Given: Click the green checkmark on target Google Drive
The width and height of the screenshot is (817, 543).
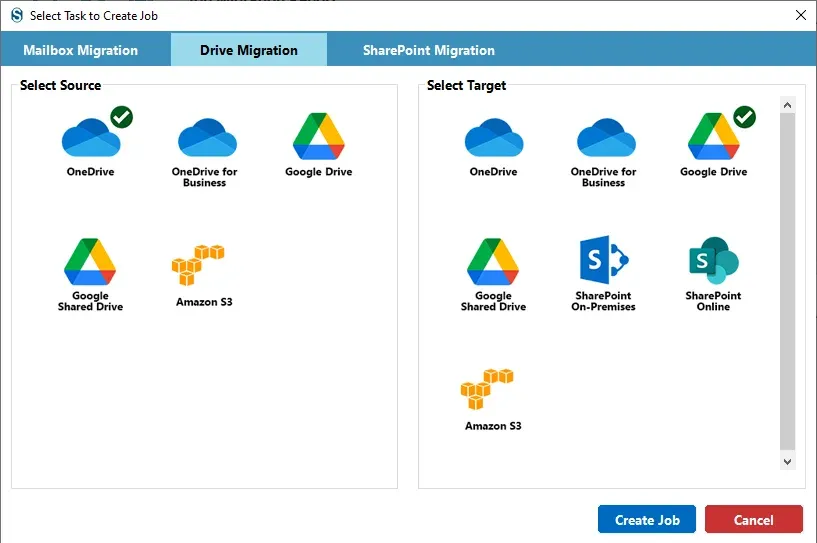Looking at the screenshot, I should [745, 117].
